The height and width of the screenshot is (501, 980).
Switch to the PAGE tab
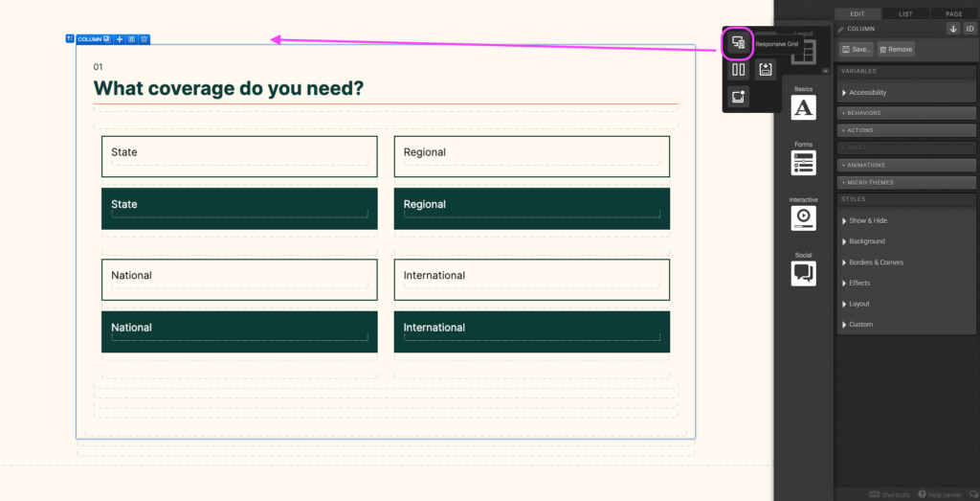(x=954, y=13)
